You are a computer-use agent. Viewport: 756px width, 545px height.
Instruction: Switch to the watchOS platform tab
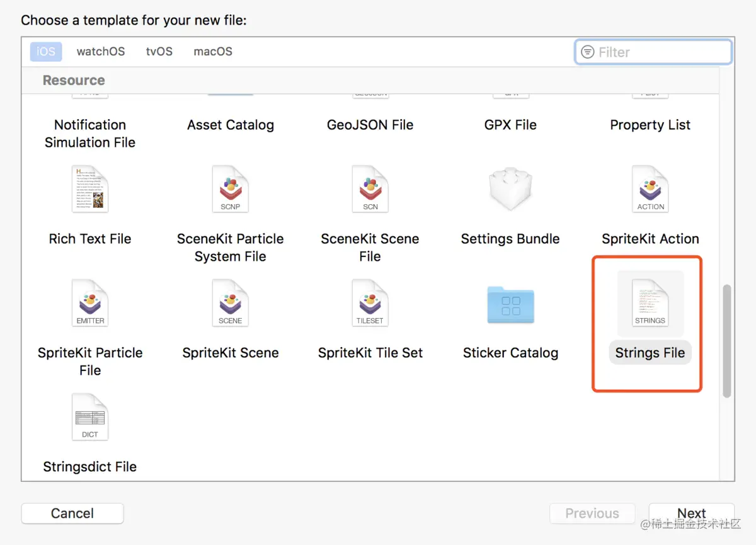click(x=101, y=52)
